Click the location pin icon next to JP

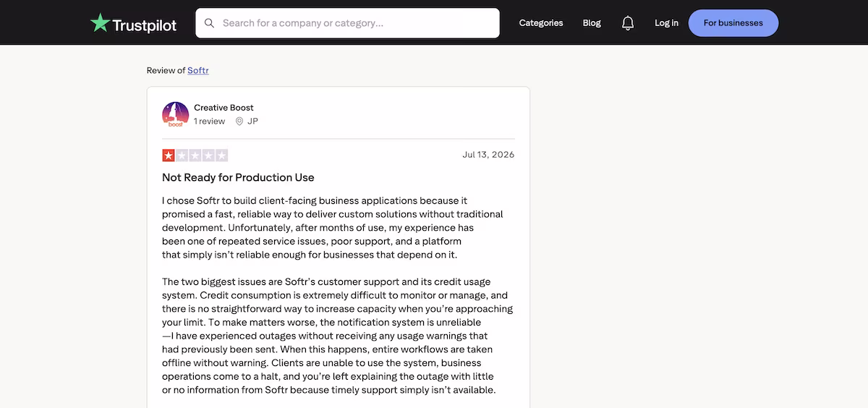[239, 122]
